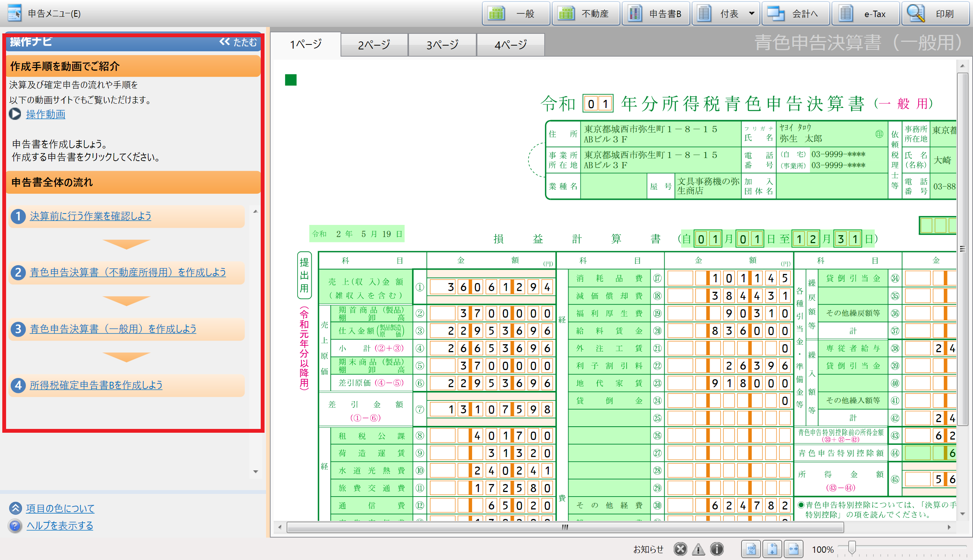The height and width of the screenshot is (560, 973).
Task: Expand the 付表 dropdown arrow
Action: 752,13
